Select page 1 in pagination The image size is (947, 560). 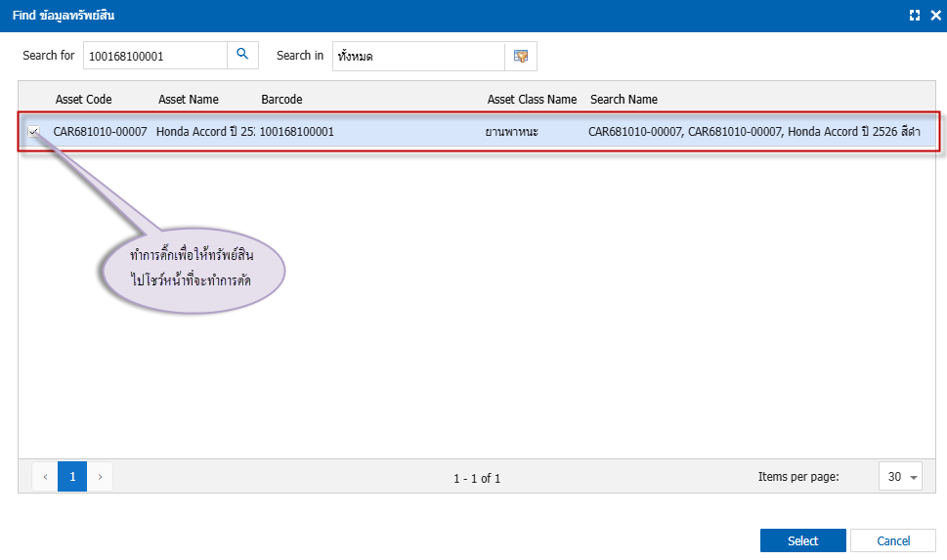tap(72, 477)
